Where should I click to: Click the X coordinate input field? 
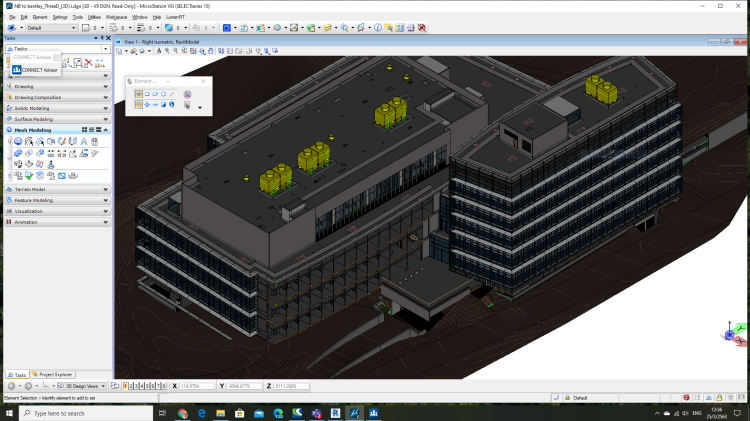pos(198,385)
